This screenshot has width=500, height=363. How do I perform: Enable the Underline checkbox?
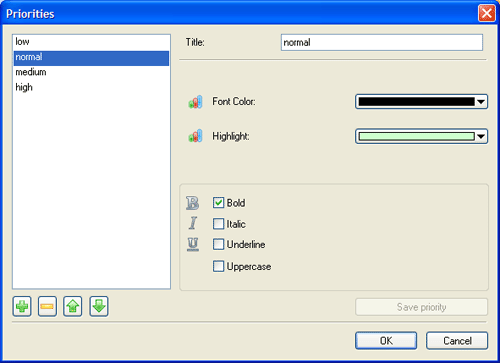point(218,244)
